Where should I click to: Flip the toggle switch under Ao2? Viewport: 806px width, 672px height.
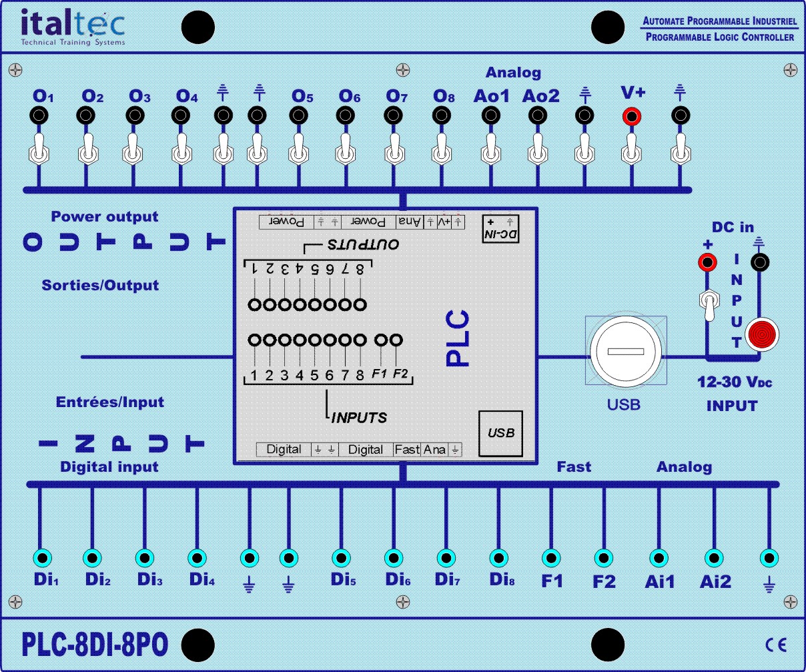(538, 151)
